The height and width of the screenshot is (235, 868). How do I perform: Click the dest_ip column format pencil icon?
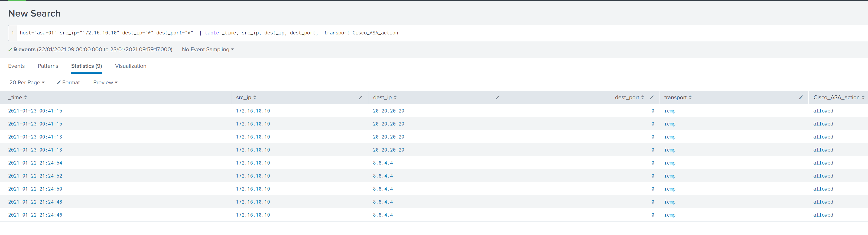pyautogui.click(x=497, y=97)
